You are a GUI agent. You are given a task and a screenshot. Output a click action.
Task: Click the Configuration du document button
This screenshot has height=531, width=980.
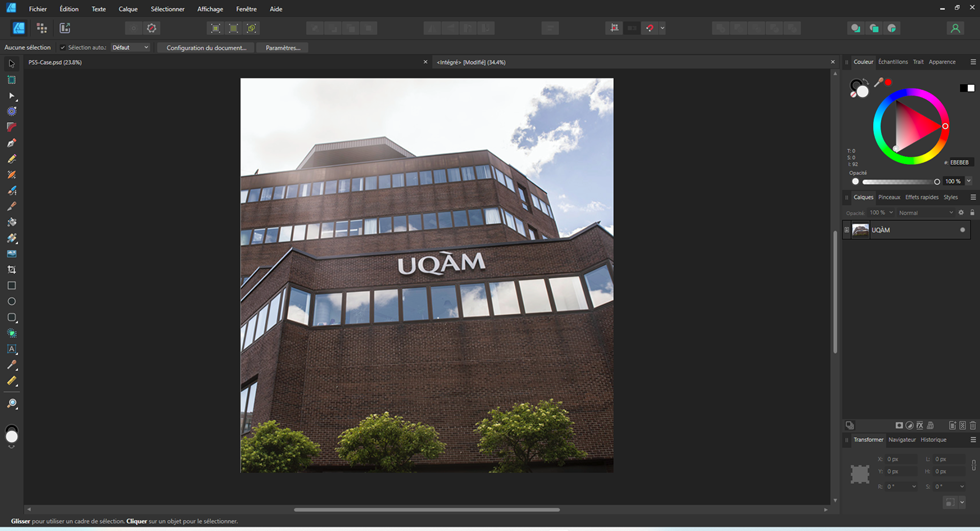[205, 47]
